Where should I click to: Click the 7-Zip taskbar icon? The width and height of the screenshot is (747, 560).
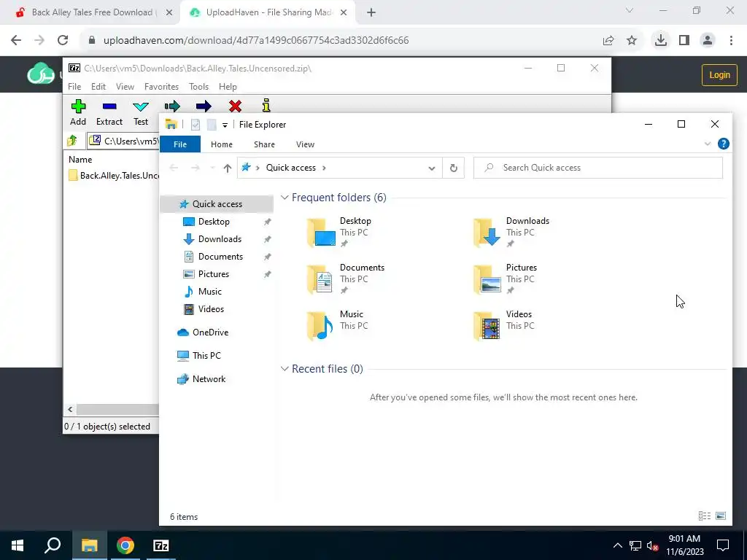pos(161,545)
